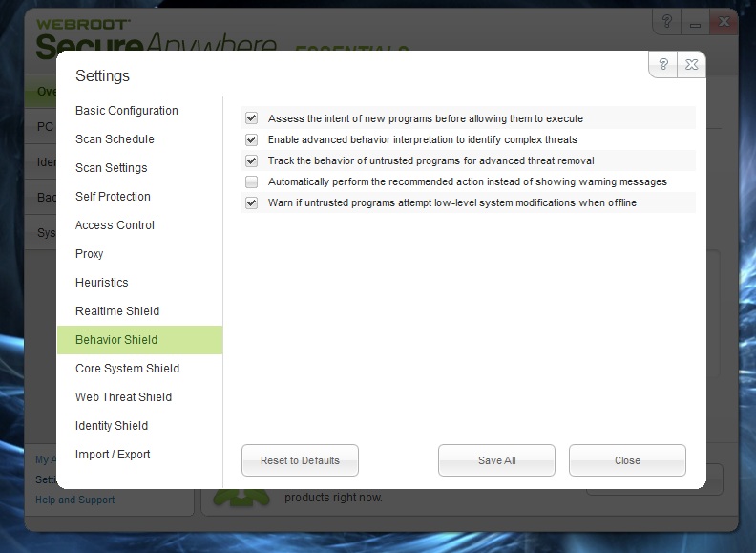Click the main window help question icon
The image size is (756, 553).
[x=667, y=22]
